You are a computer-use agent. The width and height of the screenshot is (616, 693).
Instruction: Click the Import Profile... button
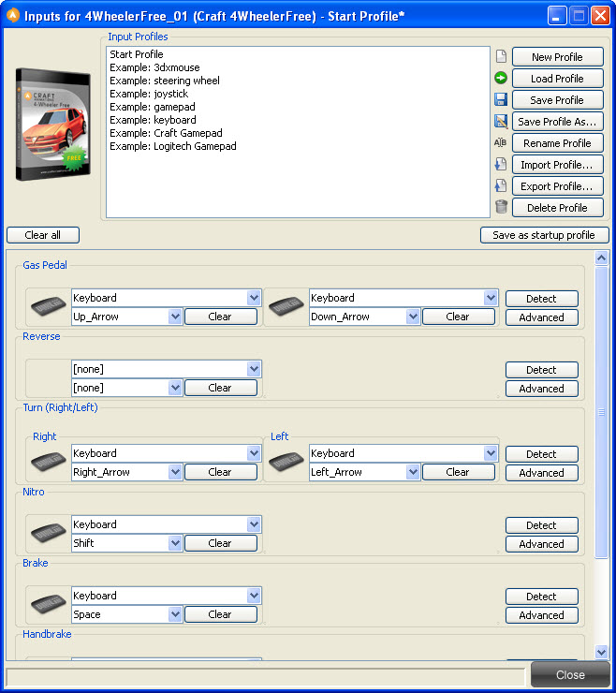(x=558, y=165)
